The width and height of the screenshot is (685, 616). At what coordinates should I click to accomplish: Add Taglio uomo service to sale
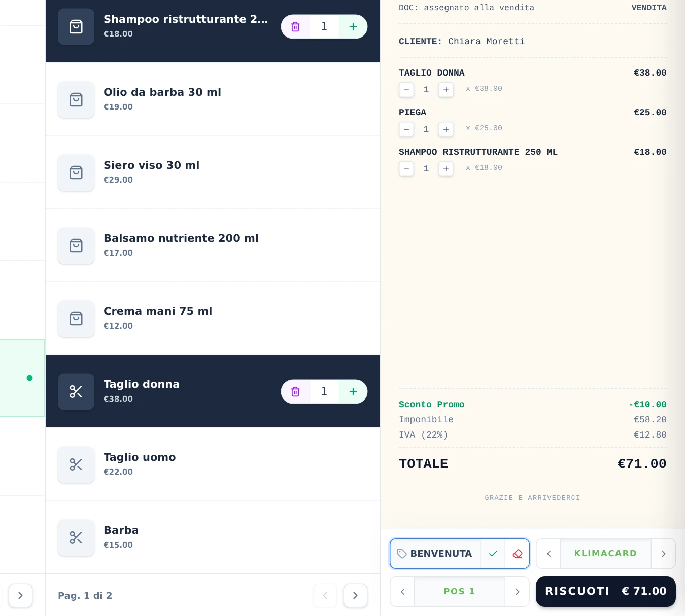[213, 464]
